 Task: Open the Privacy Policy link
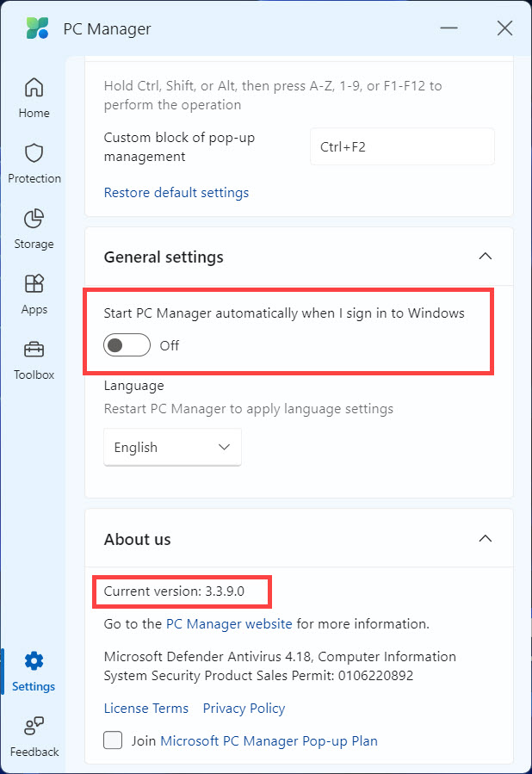pyautogui.click(x=244, y=708)
